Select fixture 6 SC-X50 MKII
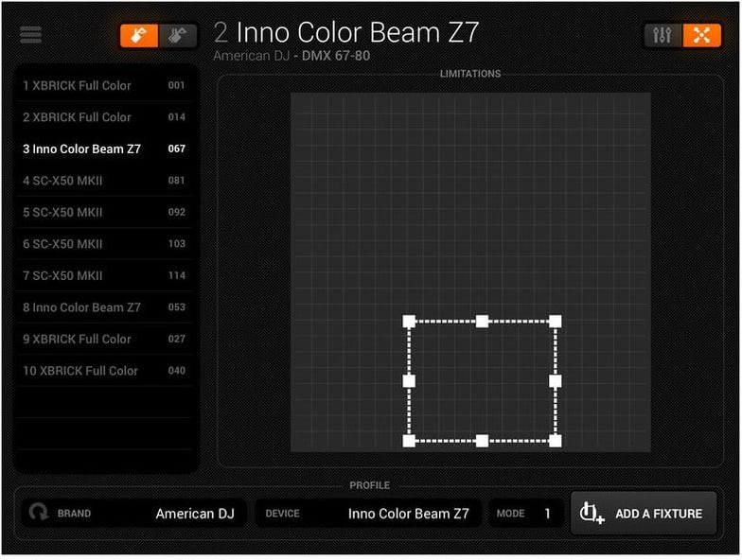 104,244
